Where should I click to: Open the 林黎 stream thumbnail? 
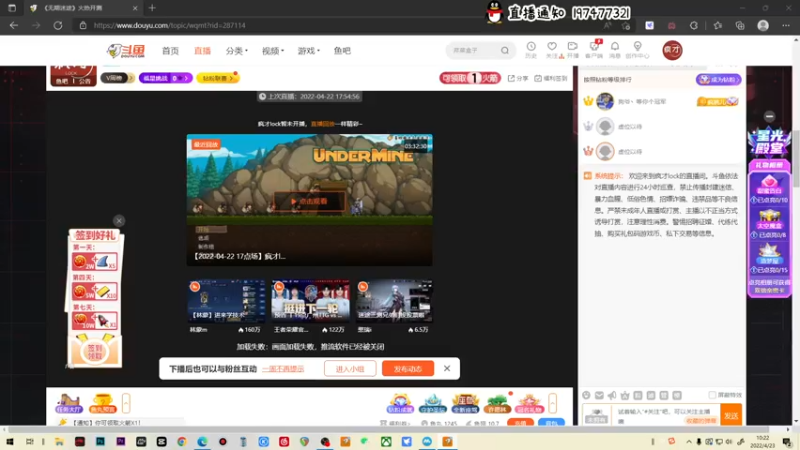click(227, 301)
